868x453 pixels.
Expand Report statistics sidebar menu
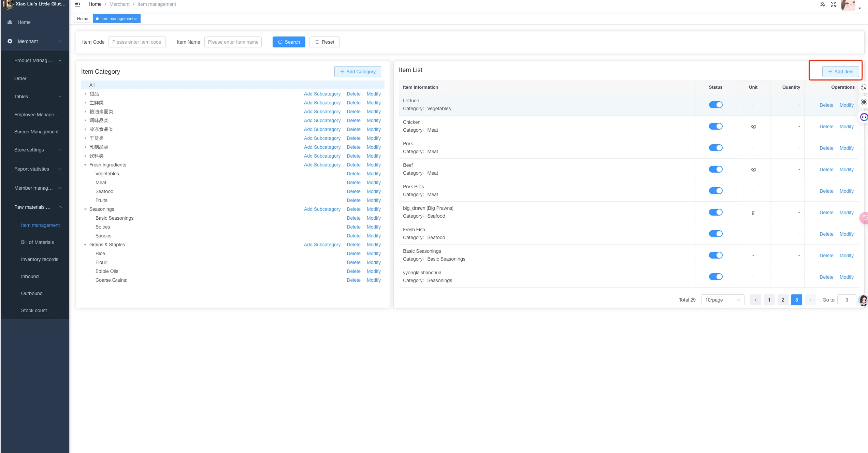click(35, 169)
